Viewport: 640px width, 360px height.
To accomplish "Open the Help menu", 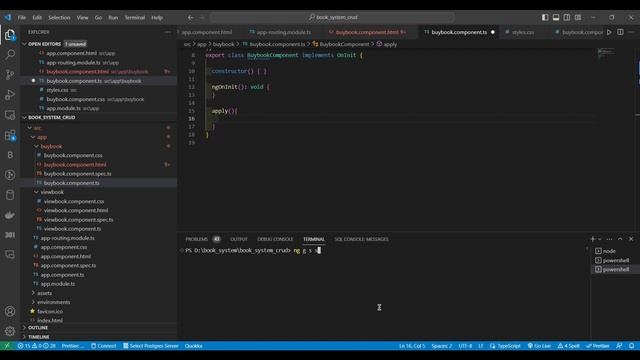I will point(157,18).
